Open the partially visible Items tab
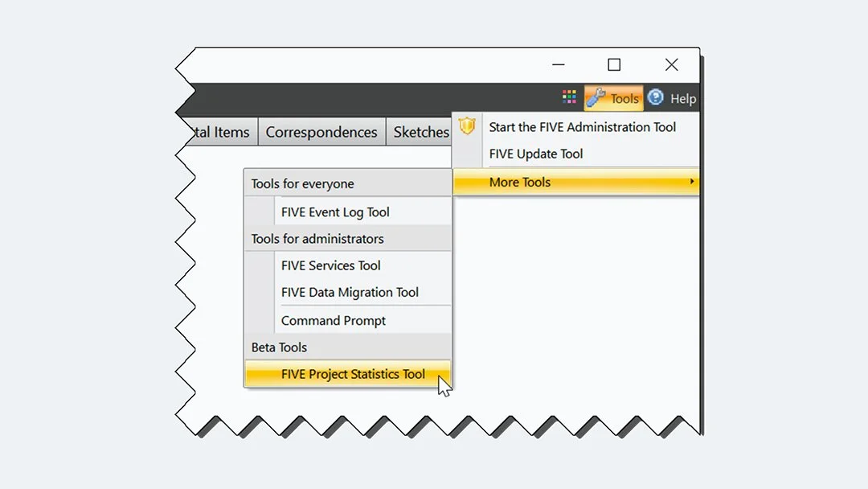 click(220, 132)
